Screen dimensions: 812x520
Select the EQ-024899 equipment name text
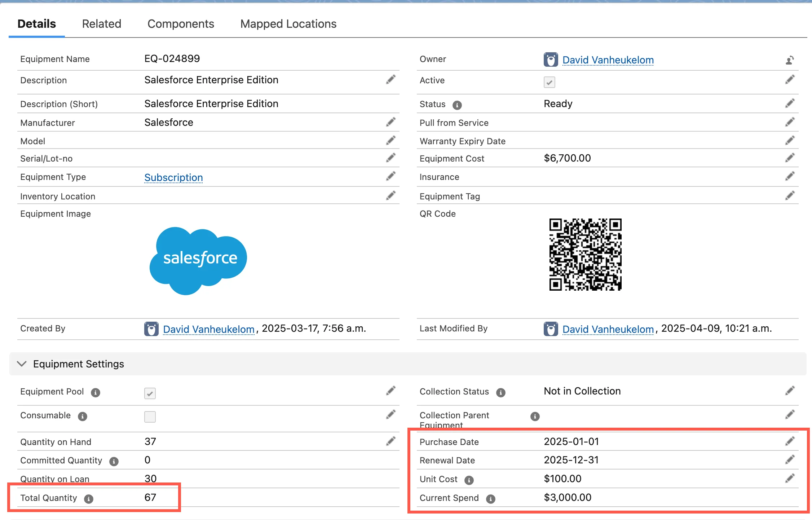172,58
